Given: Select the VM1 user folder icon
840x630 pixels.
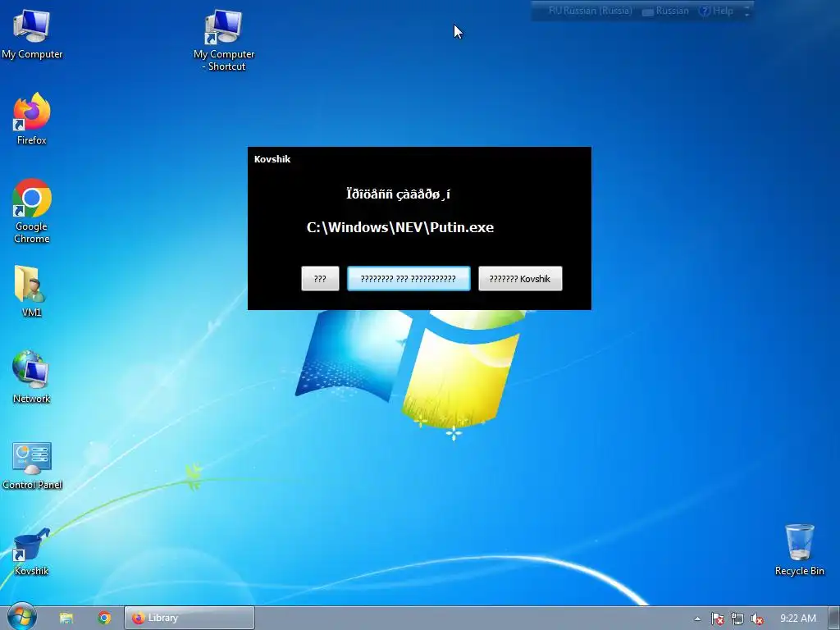Looking at the screenshot, I should click(32, 291).
